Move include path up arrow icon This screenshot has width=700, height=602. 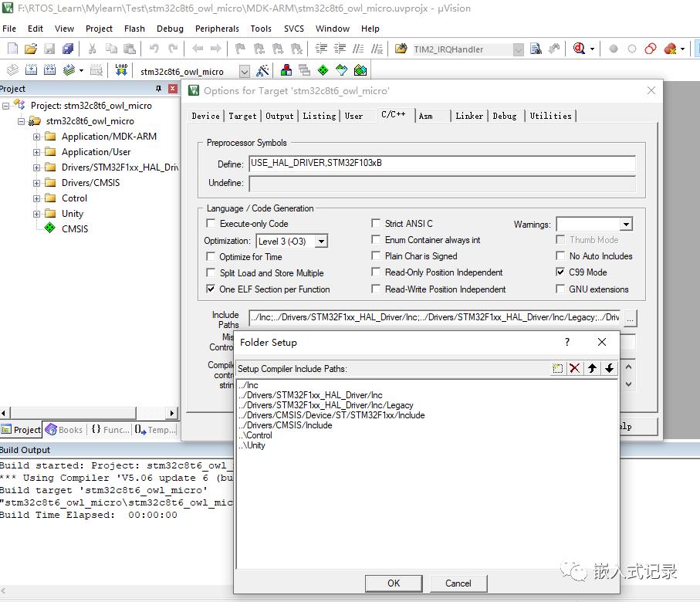tap(592, 368)
